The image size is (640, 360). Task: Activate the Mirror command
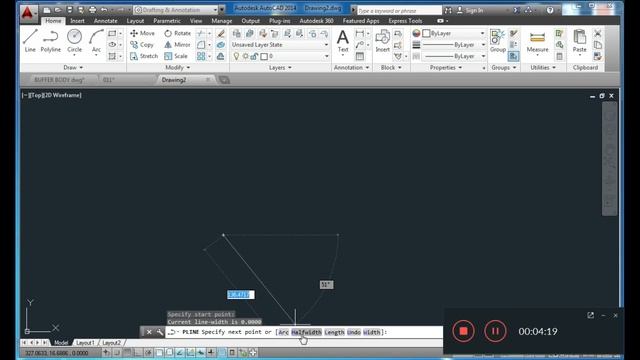pos(178,44)
